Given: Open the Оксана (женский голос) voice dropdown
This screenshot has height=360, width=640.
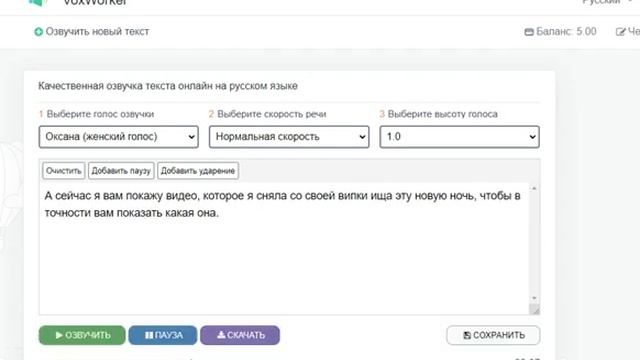Looking at the screenshot, I should pos(118,137).
